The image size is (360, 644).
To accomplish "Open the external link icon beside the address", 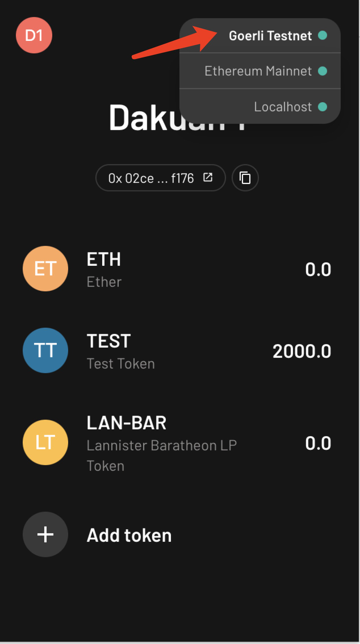I will tap(208, 178).
